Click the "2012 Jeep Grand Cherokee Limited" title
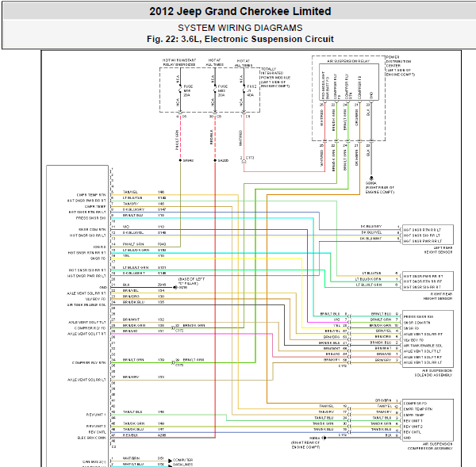The height and width of the screenshot is (467, 476). coord(240,12)
